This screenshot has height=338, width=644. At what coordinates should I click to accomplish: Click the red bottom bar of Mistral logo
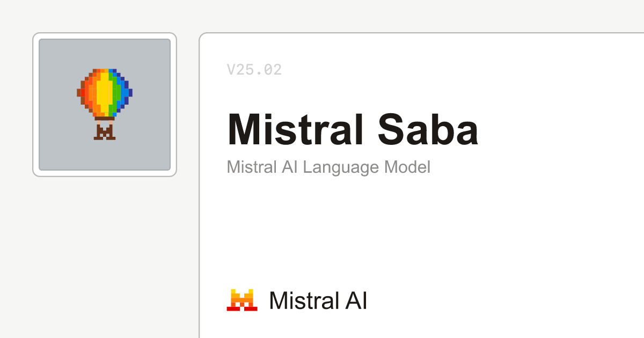pos(241,308)
